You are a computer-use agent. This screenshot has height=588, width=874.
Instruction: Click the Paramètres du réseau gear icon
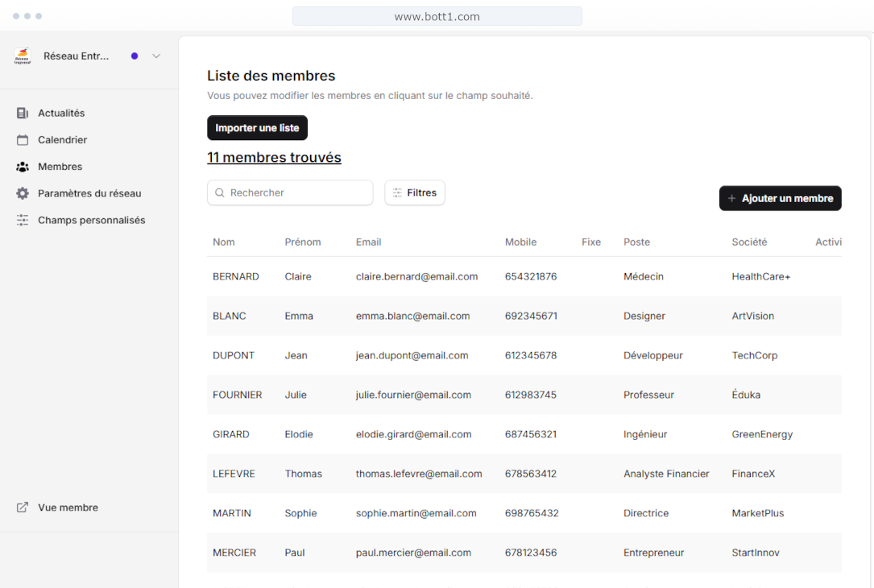point(23,193)
